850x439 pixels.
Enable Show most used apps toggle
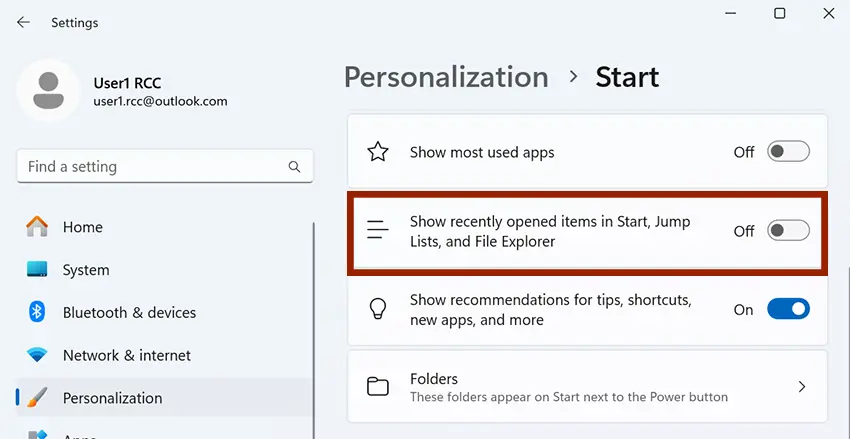(788, 152)
